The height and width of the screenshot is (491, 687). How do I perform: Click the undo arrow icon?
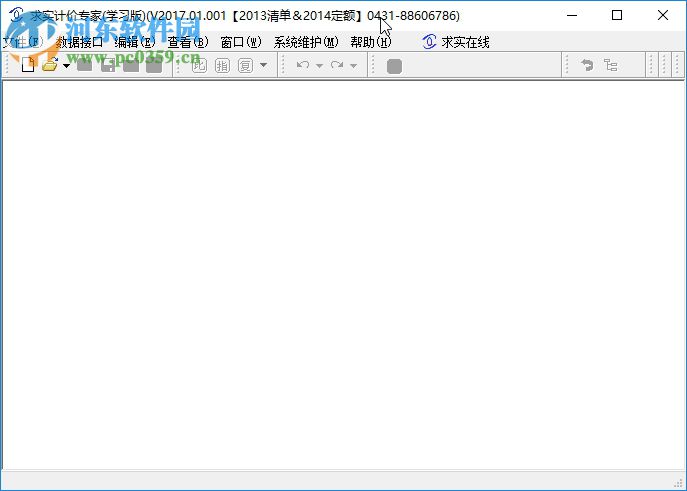click(x=303, y=65)
